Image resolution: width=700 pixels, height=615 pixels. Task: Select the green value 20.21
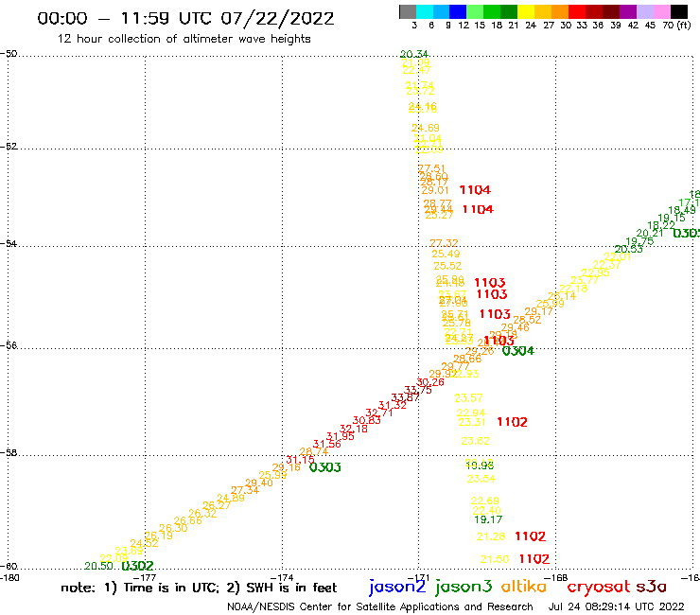(650, 233)
